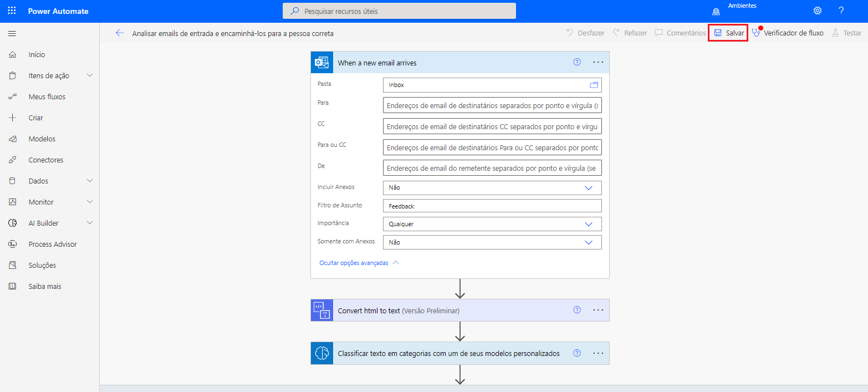Click the Testar button

click(846, 33)
